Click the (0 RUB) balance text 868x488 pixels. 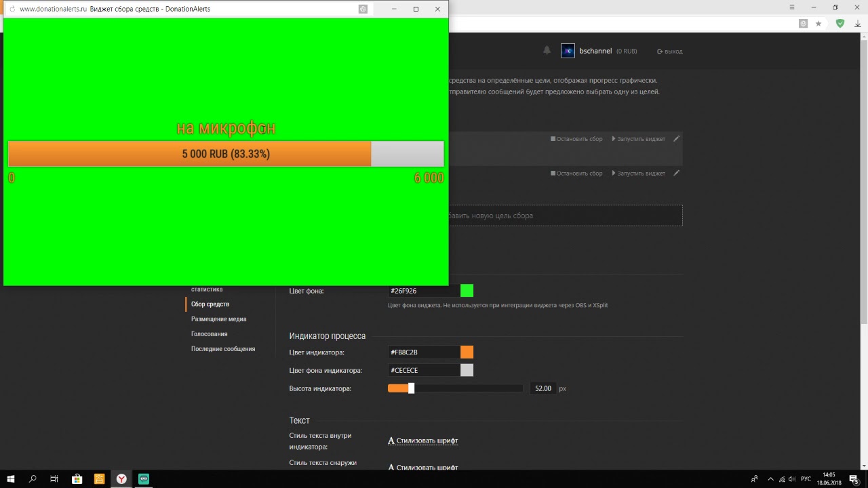(627, 52)
